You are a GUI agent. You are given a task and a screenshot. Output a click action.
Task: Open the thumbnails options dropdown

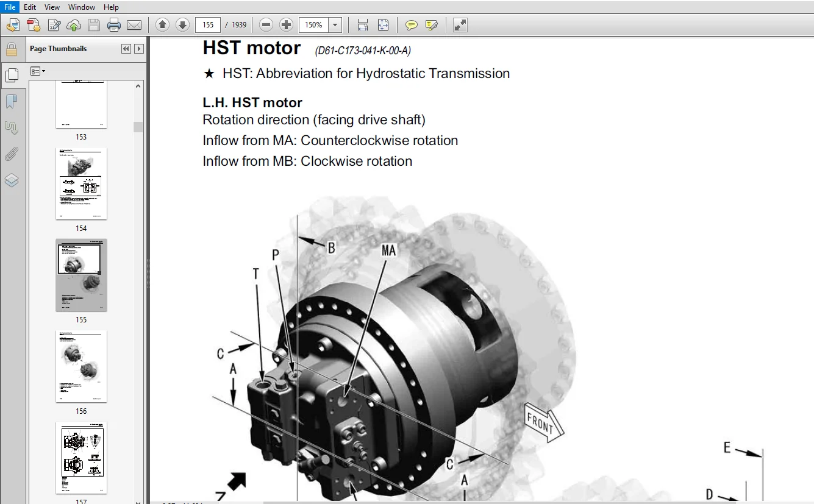pyautogui.click(x=38, y=71)
